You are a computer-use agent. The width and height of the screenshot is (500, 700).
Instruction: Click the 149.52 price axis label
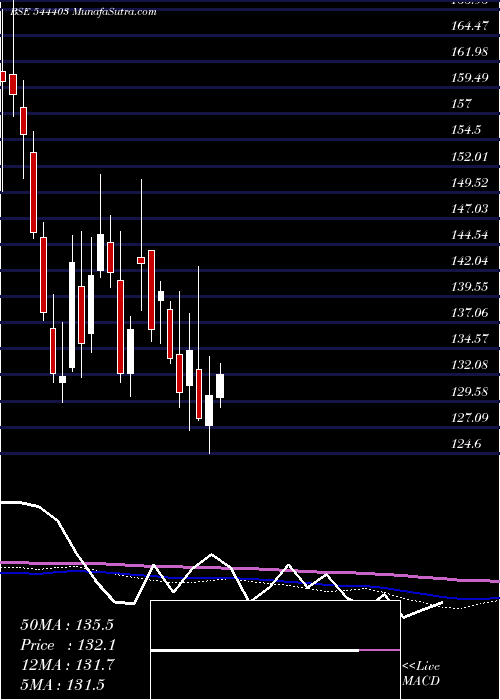pyautogui.click(x=470, y=183)
